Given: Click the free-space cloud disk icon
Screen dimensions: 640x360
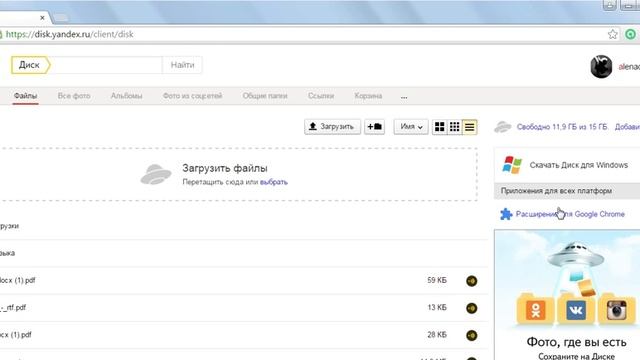Looking at the screenshot, I should 503,127.
